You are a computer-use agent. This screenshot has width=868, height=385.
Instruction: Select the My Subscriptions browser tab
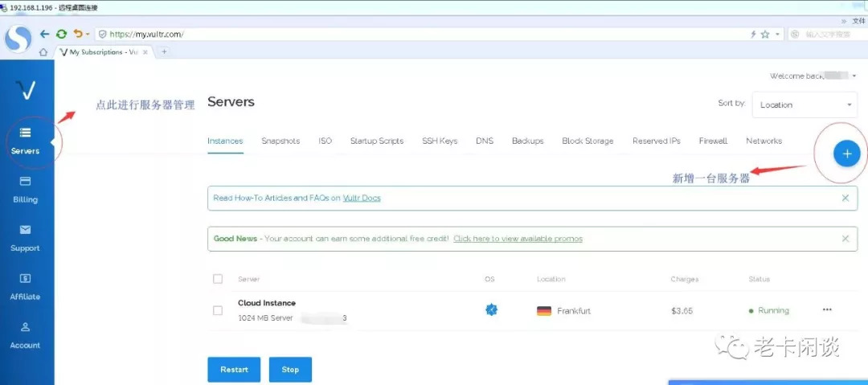click(104, 52)
